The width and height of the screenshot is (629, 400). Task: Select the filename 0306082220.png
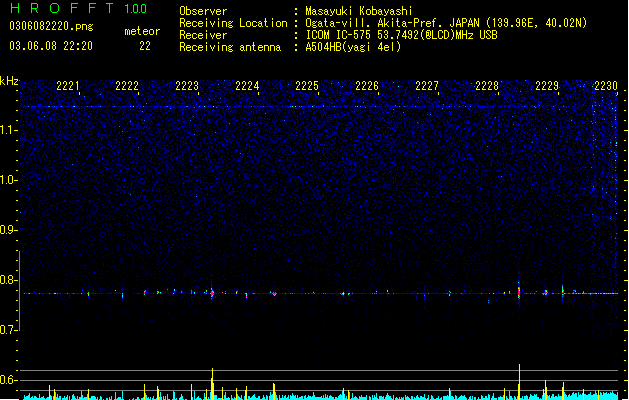[51, 26]
